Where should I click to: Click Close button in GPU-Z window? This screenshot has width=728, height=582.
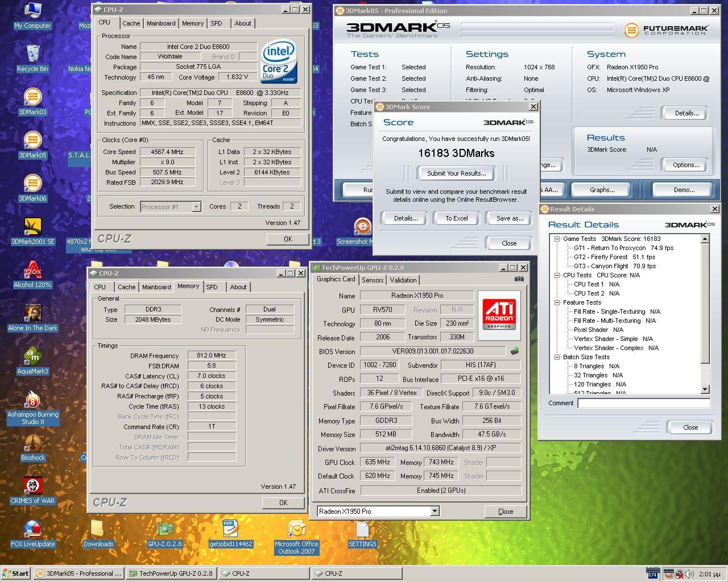click(505, 512)
